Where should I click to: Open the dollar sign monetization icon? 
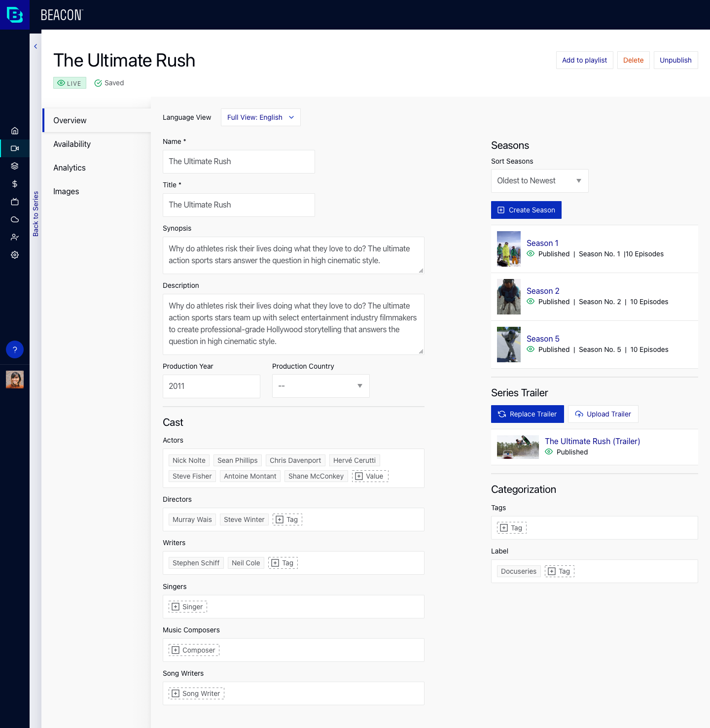[x=15, y=184]
